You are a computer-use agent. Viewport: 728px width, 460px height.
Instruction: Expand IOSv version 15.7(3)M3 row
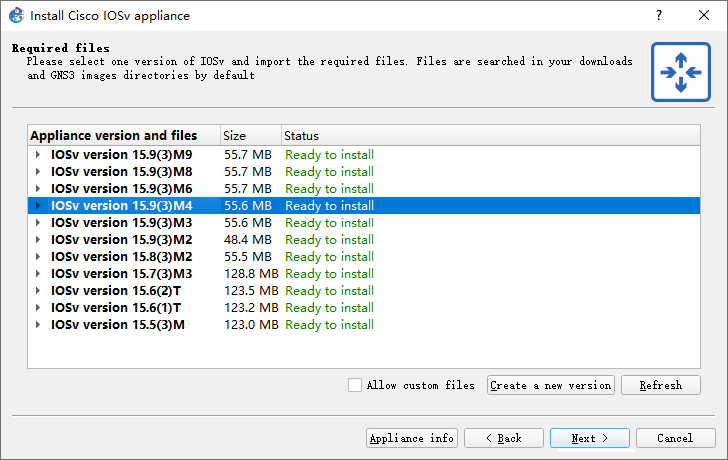coord(38,273)
